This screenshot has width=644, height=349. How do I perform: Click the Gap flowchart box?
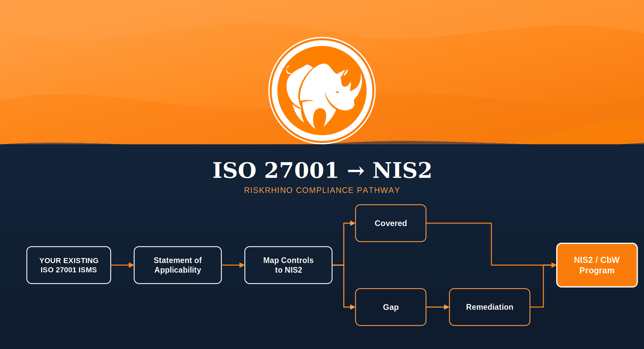tap(391, 307)
